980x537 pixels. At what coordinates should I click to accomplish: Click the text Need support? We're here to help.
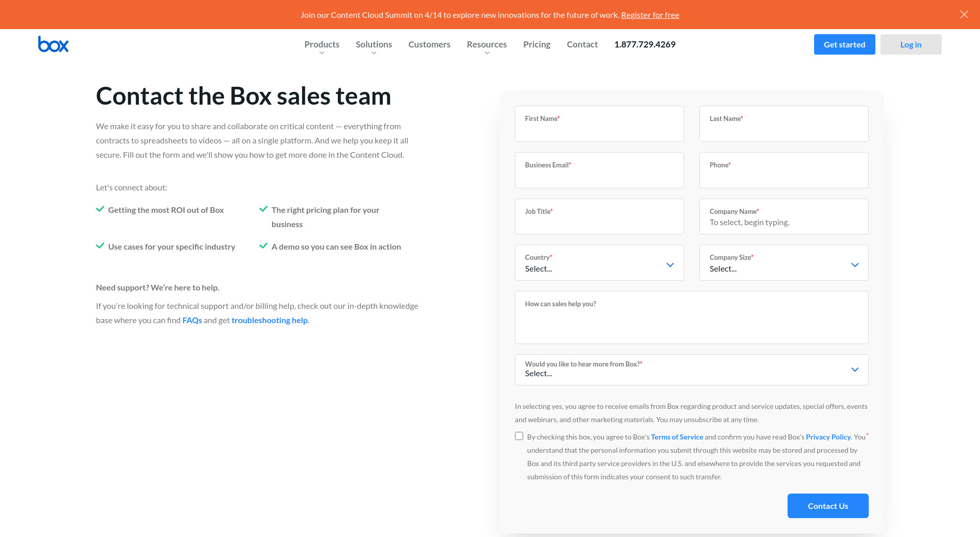(x=158, y=287)
